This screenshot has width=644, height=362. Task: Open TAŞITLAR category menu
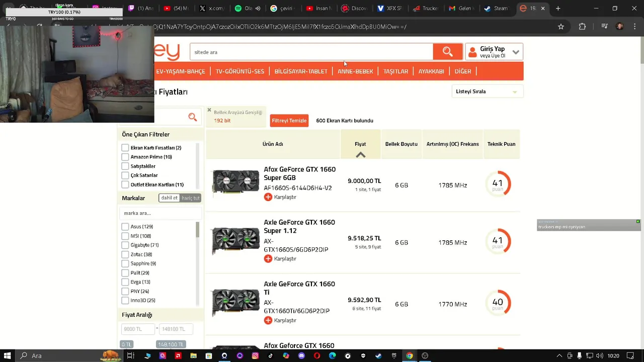396,71
